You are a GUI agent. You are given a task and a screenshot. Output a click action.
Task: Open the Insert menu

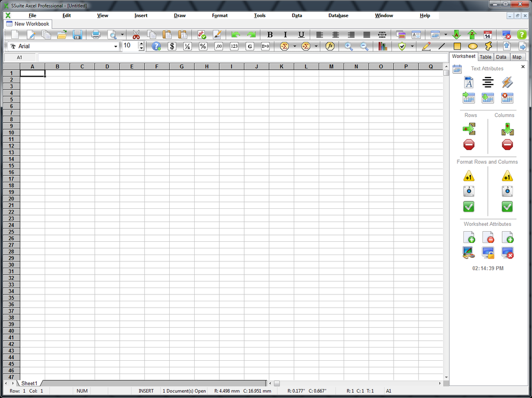pyautogui.click(x=141, y=15)
